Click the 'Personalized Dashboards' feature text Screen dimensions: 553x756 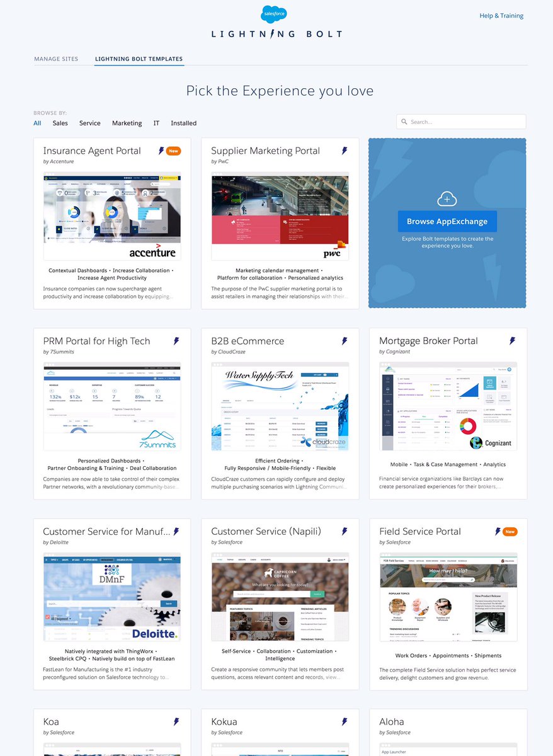pos(112,461)
